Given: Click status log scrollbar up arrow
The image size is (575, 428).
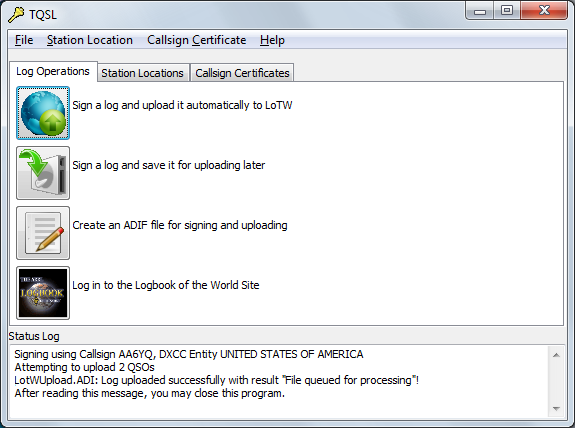Looking at the screenshot, I should (x=556, y=355).
